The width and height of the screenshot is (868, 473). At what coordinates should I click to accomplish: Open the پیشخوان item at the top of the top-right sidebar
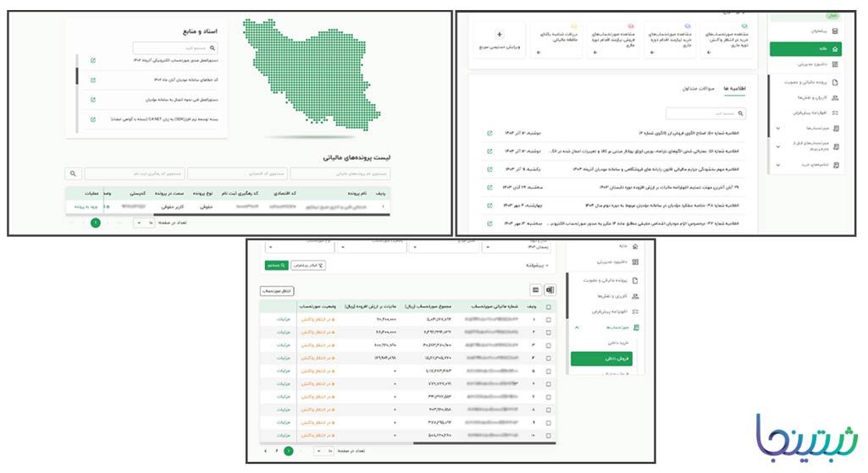pos(824,31)
